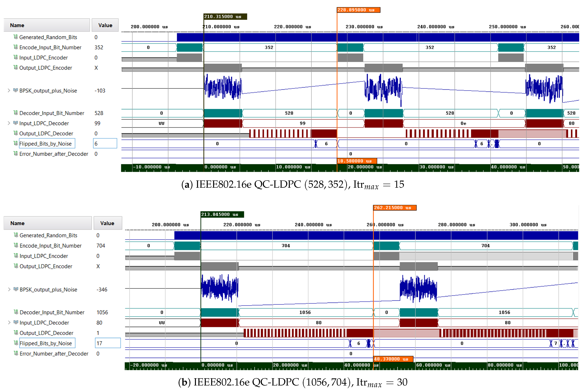Select the Error_Number_after_Decoder name in panel (b)

click(54, 353)
